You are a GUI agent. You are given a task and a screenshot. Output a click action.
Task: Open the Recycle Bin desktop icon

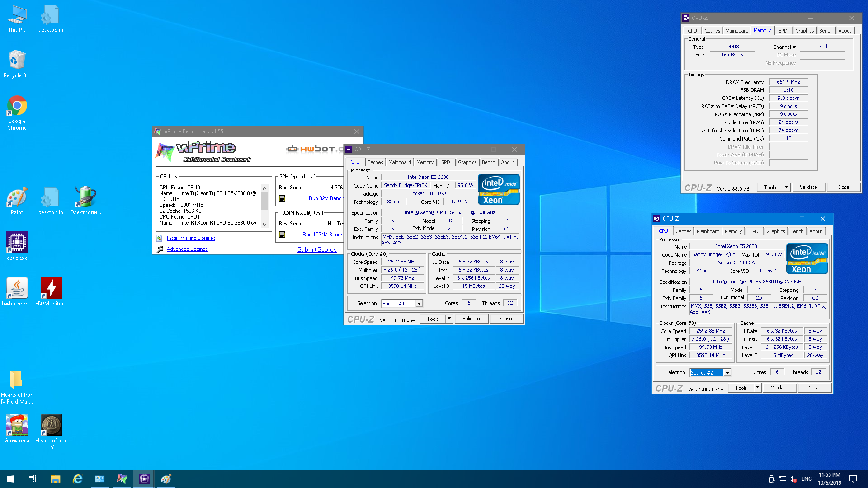click(17, 64)
